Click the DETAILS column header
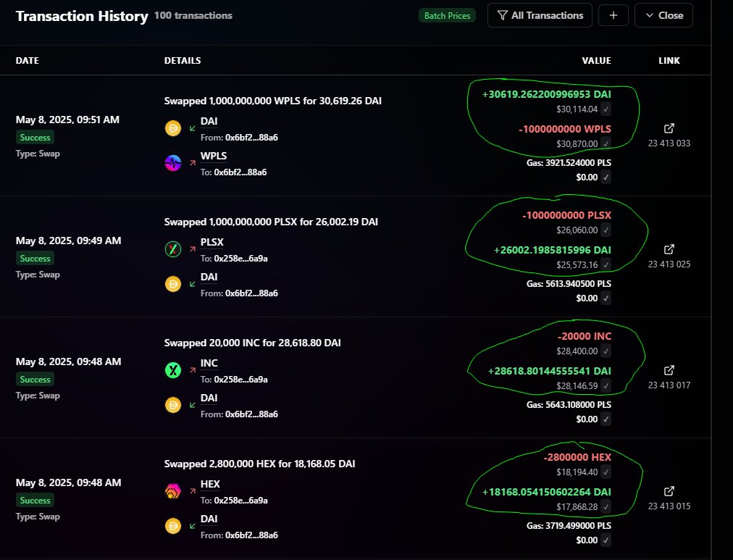The width and height of the screenshot is (733, 560). (183, 60)
